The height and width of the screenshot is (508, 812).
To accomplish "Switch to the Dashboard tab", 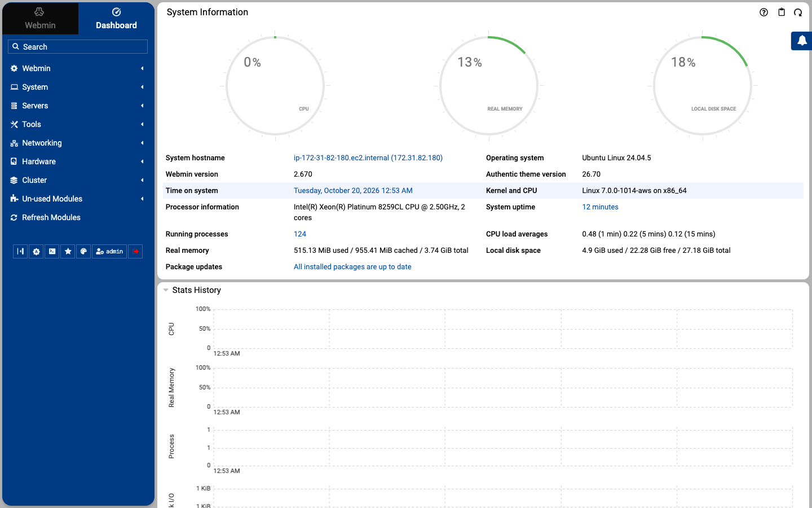I will coord(116,19).
